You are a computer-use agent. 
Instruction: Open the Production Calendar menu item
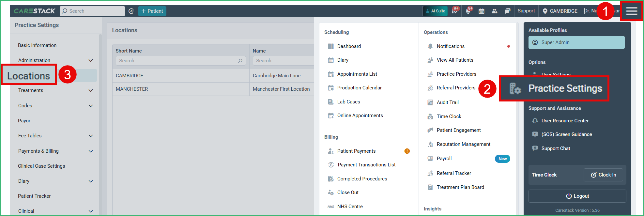point(359,88)
